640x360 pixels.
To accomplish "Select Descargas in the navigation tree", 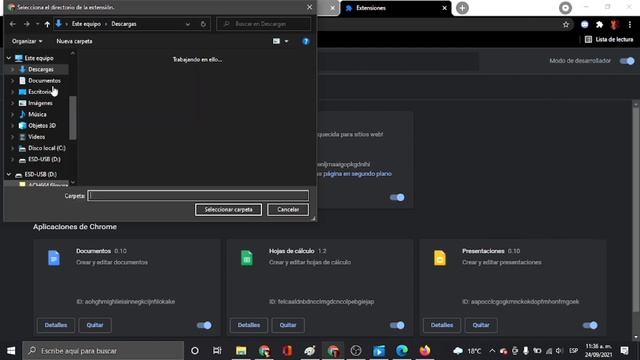I will click(x=41, y=69).
